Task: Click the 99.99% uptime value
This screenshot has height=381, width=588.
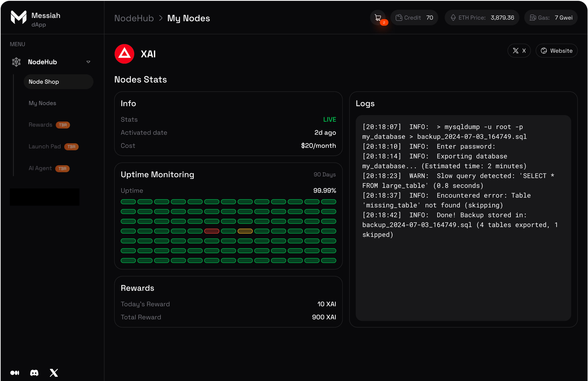Action: pyautogui.click(x=325, y=190)
